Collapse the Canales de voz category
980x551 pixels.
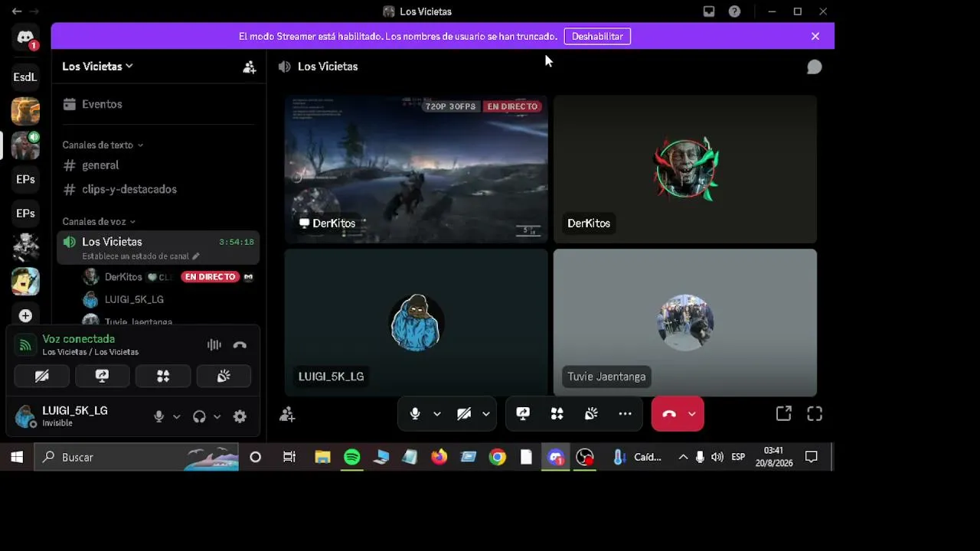(x=99, y=222)
